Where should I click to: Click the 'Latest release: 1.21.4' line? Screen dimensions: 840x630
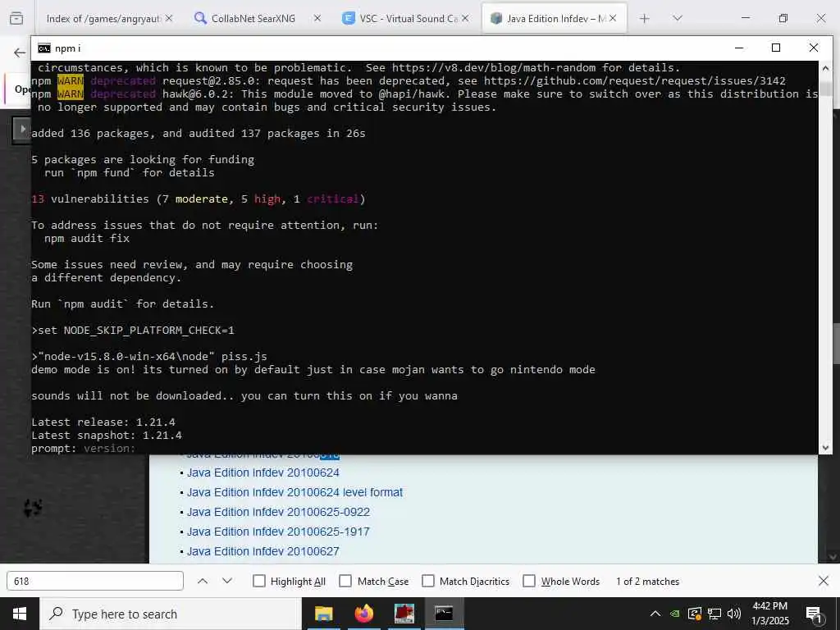pos(103,422)
